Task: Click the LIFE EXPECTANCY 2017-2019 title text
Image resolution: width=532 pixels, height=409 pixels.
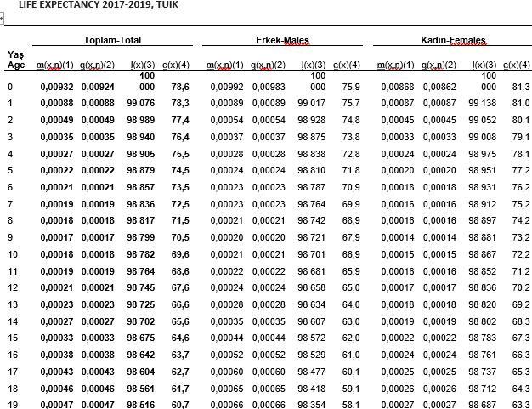Action: pos(98,5)
